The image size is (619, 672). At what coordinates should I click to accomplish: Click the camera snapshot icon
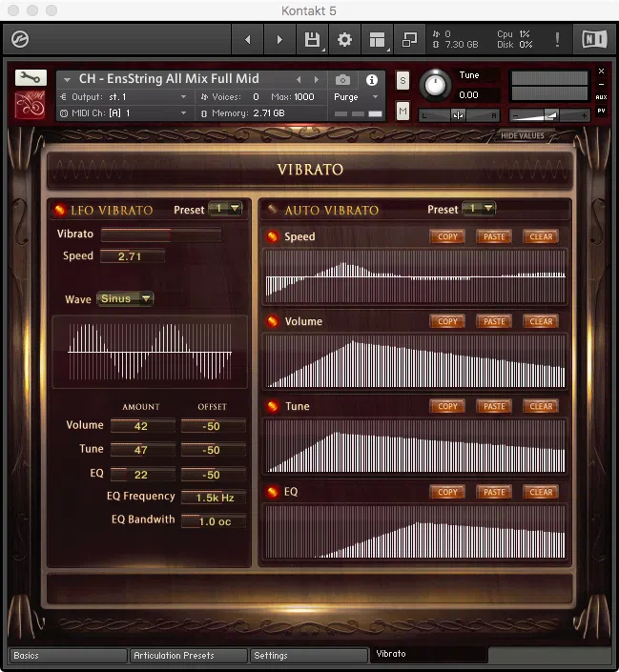[x=342, y=80]
